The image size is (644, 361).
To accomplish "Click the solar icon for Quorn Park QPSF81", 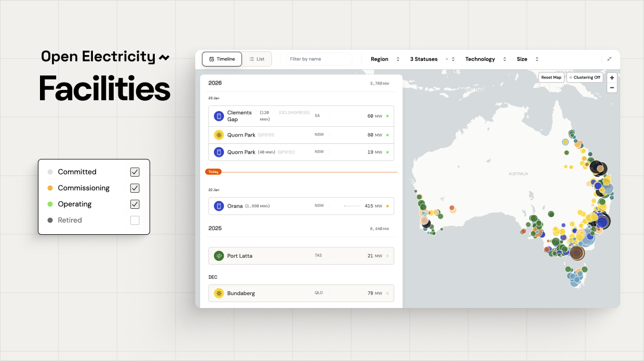I will (x=219, y=135).
